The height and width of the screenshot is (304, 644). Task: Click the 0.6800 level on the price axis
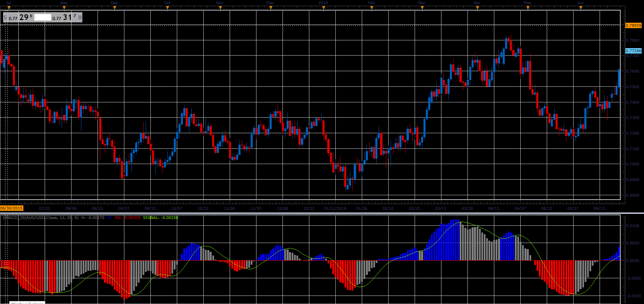(632, 195)
